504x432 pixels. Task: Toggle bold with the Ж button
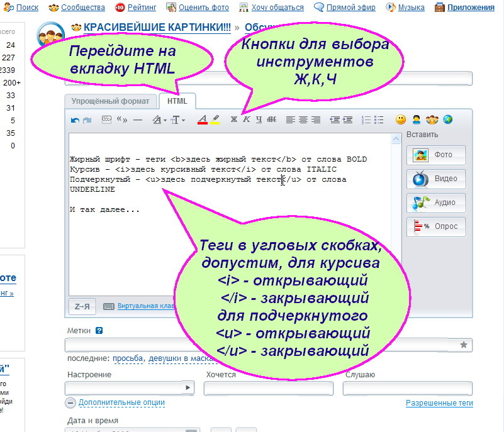tap(234, 119)
